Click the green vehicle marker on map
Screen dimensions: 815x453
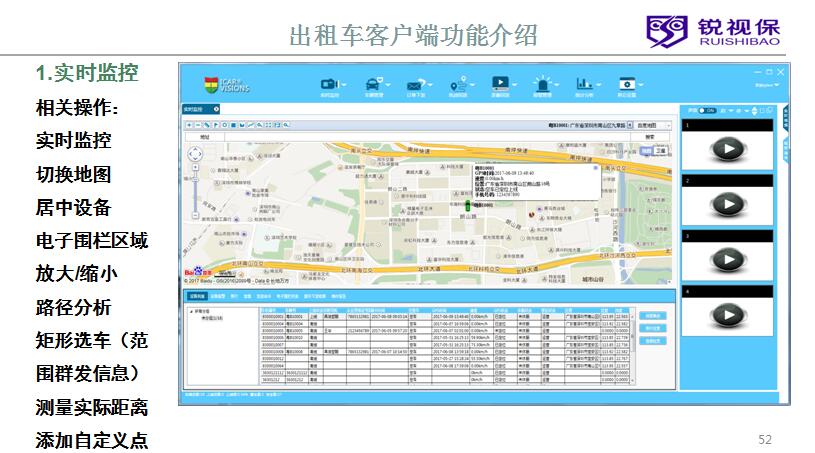[x=467, y=205]
